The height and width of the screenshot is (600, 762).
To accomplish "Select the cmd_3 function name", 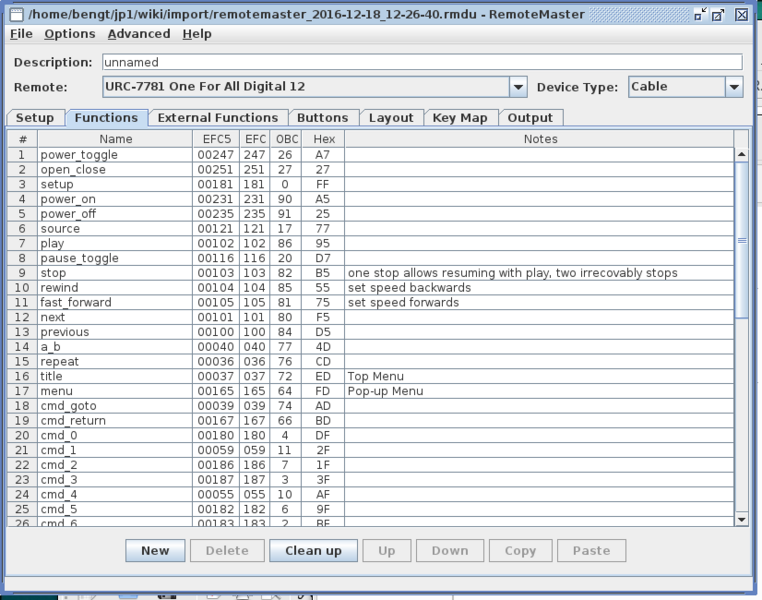I will (x=115, y=480).
